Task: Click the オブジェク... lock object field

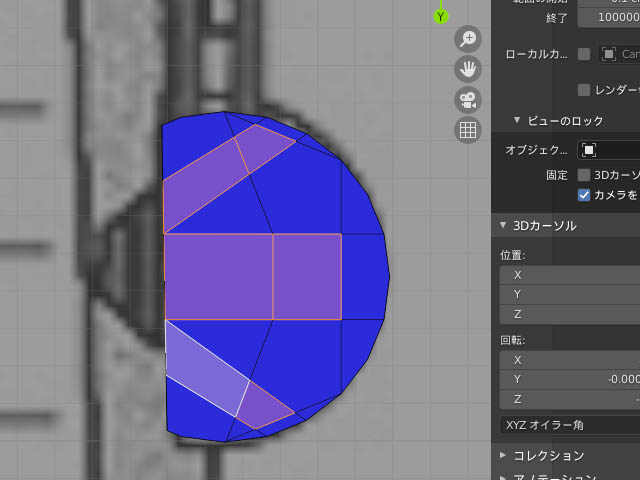Action: tap(609, 150)
